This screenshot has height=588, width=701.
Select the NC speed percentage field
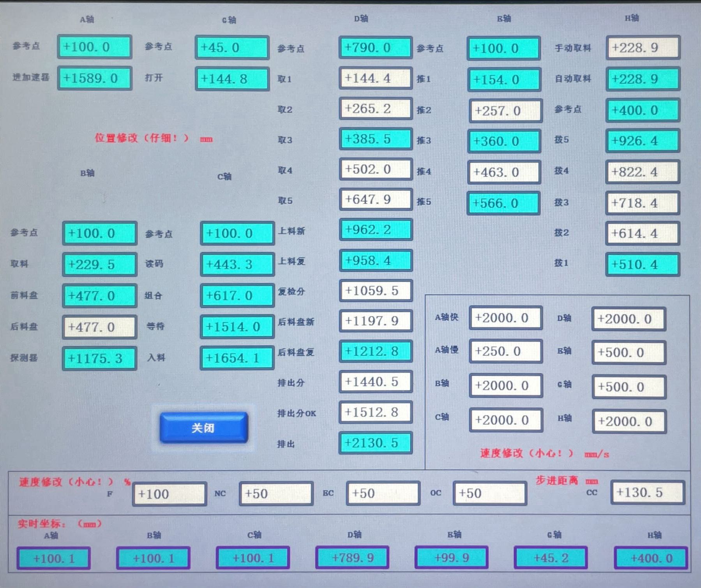[276, 494]
